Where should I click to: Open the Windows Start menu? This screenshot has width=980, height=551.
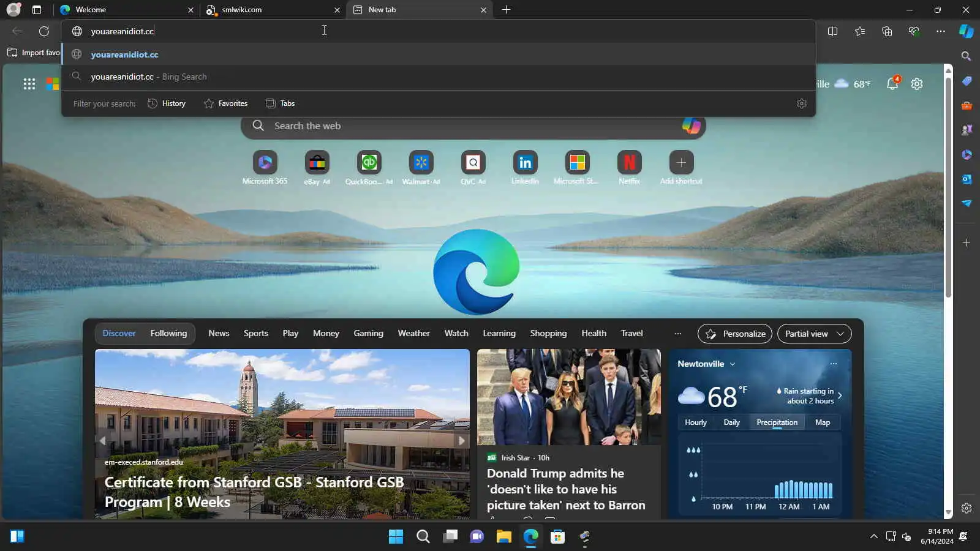pos(396,537)
